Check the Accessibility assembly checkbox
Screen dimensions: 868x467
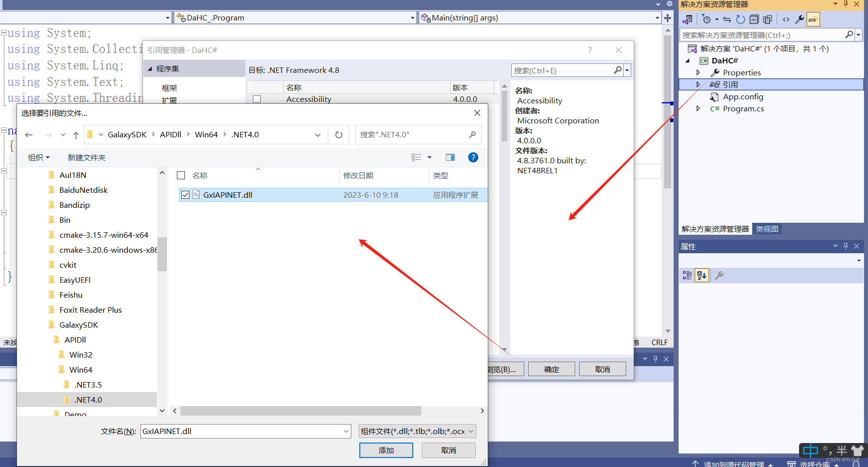pos(257,99)
